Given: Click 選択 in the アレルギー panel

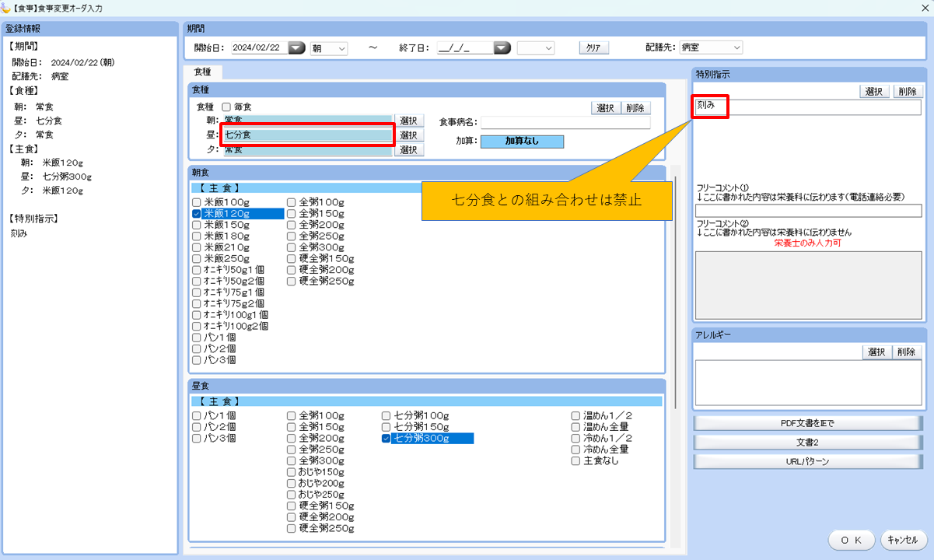Looking at the screenshot, I should tap(877, 352).
